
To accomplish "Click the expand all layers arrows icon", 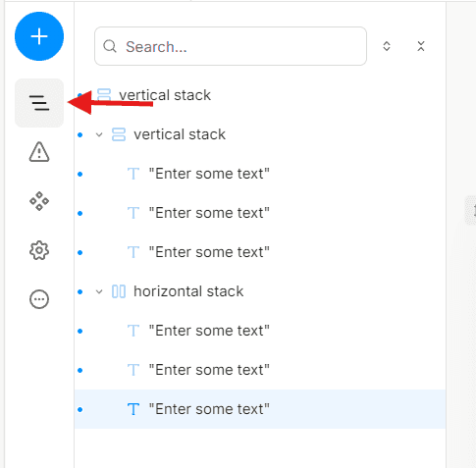I will pos(387,46).
